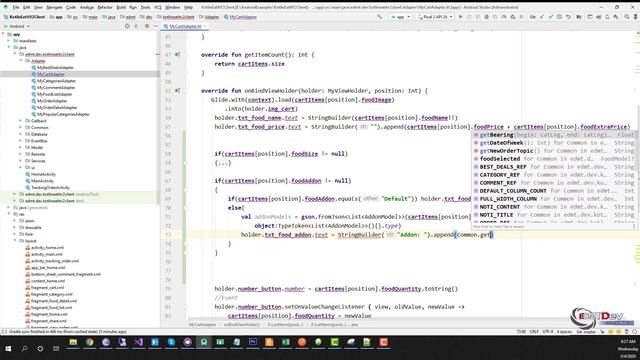Select getDateOfWeek in the completion popup
Screen dimensions: 640x360
554,143
